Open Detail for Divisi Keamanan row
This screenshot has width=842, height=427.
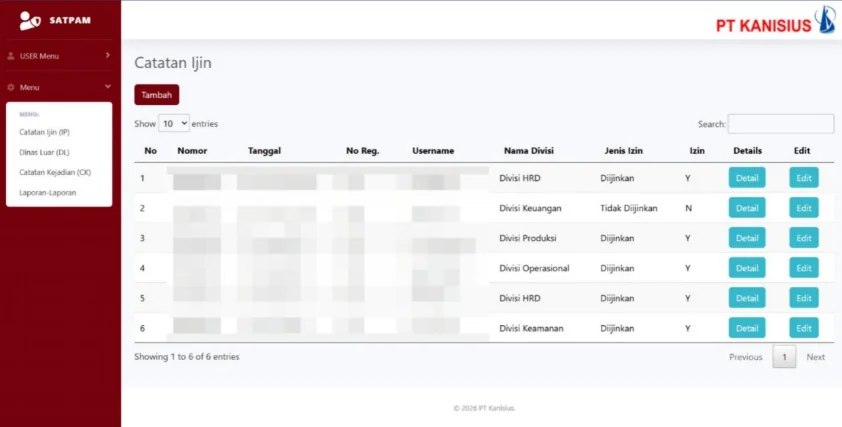point(747,328)
